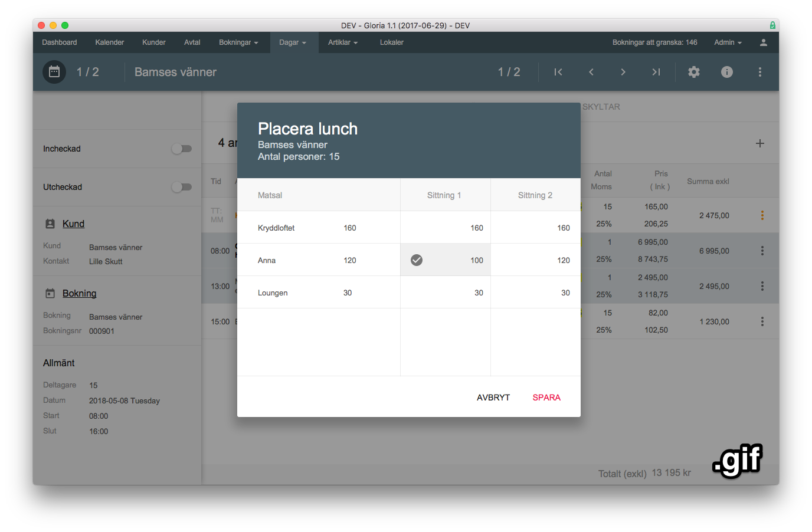Open settings gear icon
Screen dimensions: 812x532
694,72
